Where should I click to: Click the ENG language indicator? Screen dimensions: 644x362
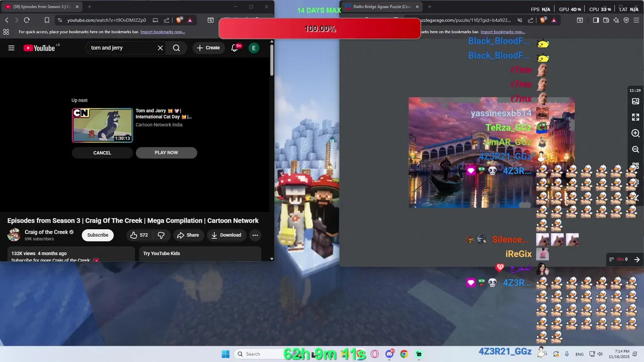(580, 354)
